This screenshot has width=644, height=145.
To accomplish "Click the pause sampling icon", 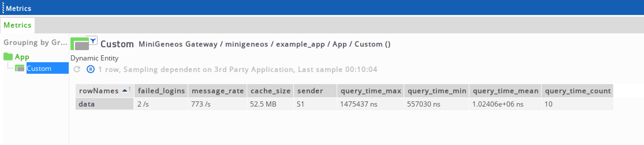I will click(90, 69).
